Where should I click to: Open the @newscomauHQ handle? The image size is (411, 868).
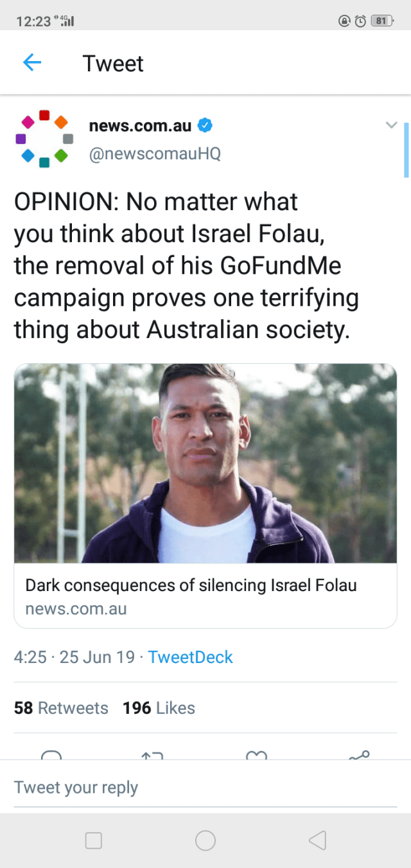point(154,155)
